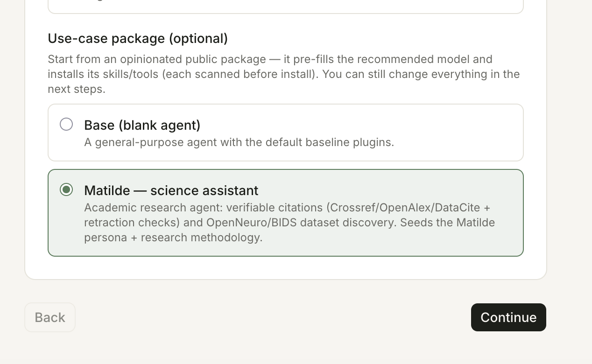Click the "Base (blank agent)" title text
The height and width of the screenshot is (364, 592).
point(142,125)
